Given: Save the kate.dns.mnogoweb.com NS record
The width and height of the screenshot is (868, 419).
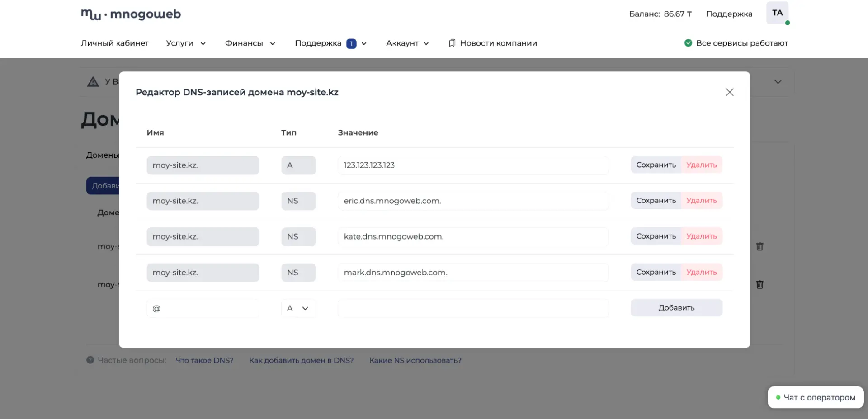Looking at the screenshot, I should (656, 236).
